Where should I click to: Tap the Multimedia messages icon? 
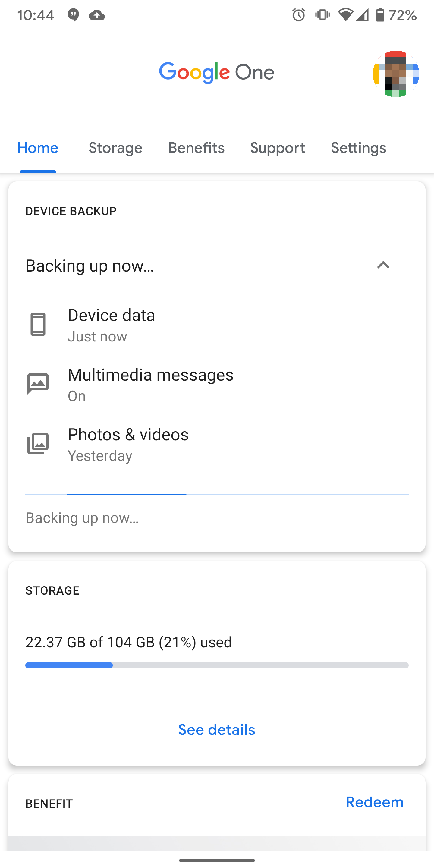(x=38, y=383)
